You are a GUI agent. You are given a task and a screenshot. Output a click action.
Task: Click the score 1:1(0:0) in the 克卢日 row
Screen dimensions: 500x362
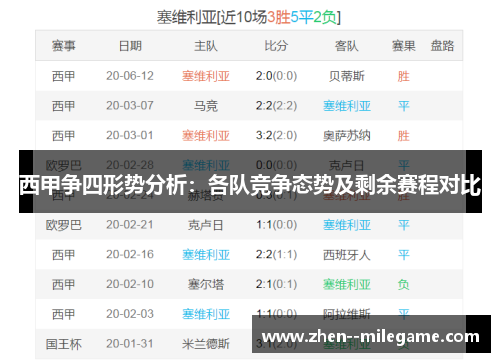[x=276, y=225]
